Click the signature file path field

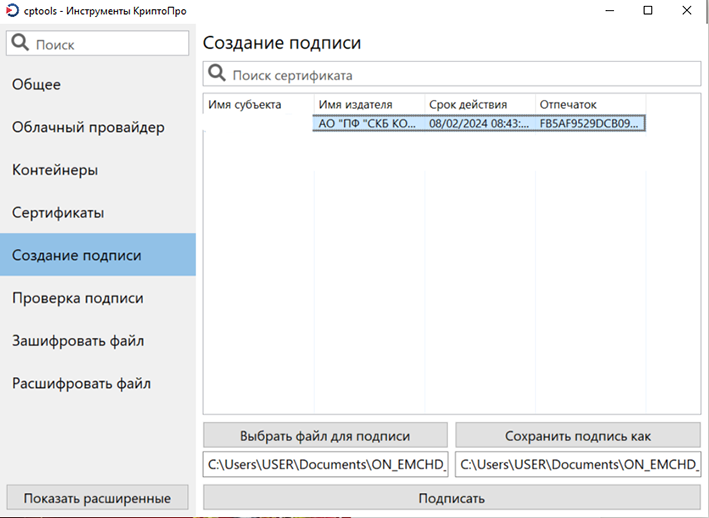578,464
